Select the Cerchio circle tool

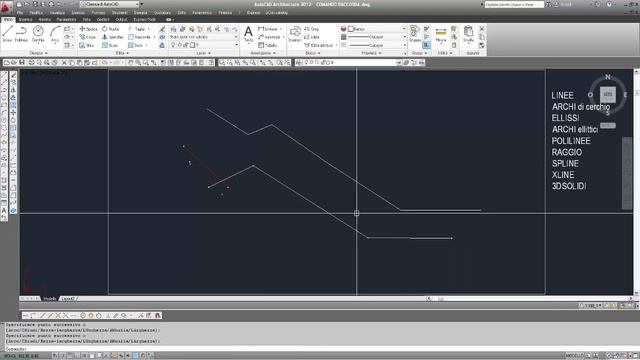pyautogui.click(x=38, y=34)
